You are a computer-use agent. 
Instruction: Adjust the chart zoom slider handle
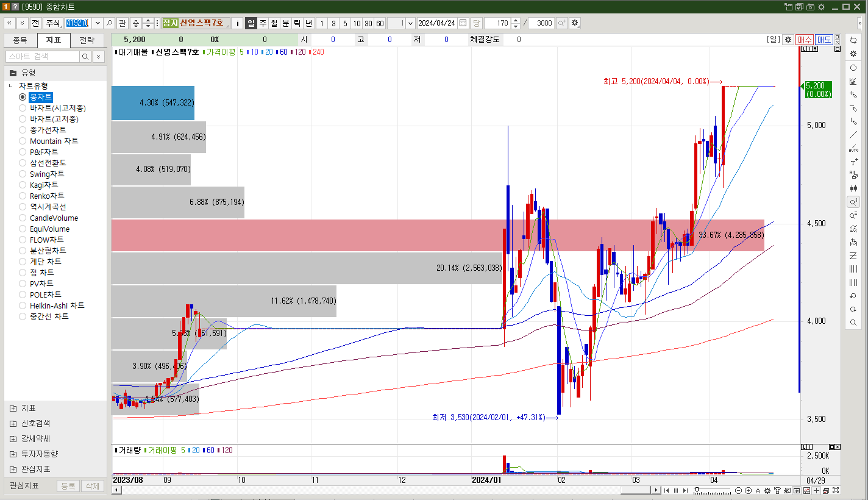pos(697,489)
